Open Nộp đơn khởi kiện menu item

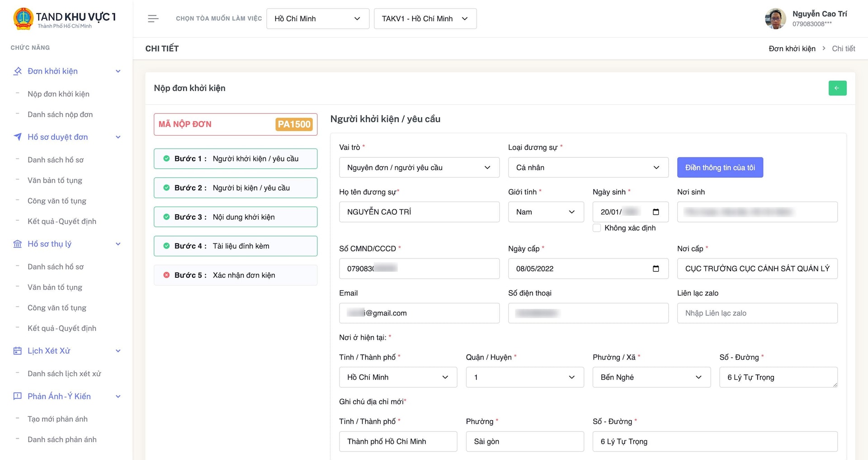58,94
